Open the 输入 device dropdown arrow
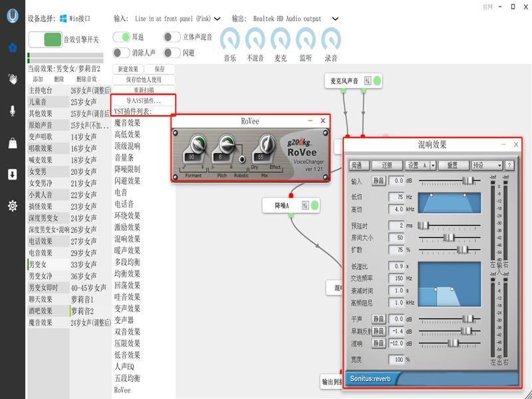The image size is (532, 399). (217, 19)
